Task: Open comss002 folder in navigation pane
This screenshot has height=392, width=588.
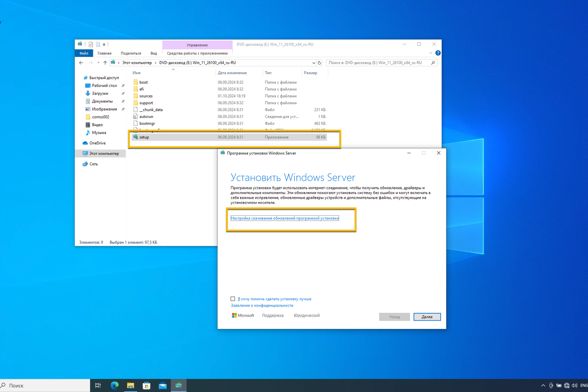Action: (x=100, y=117)
